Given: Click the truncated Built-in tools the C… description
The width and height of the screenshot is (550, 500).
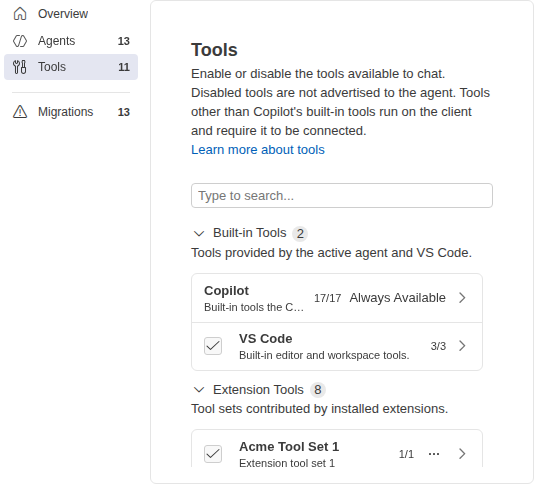Looking at the screenshot, I should (x=254, y=307).
